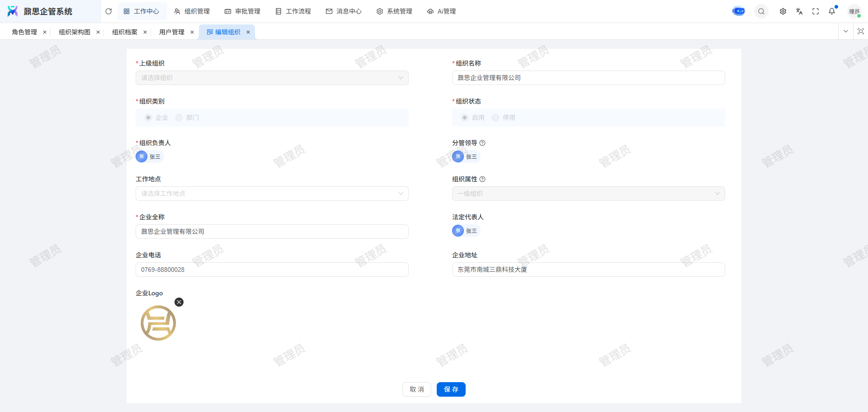Open the notification bell
Viewport: 868px width, 412px height.
(831, 11)
